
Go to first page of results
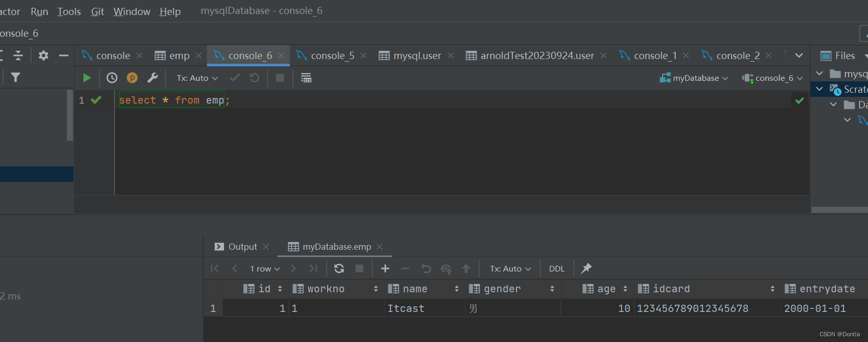click(x=215, y=268)
